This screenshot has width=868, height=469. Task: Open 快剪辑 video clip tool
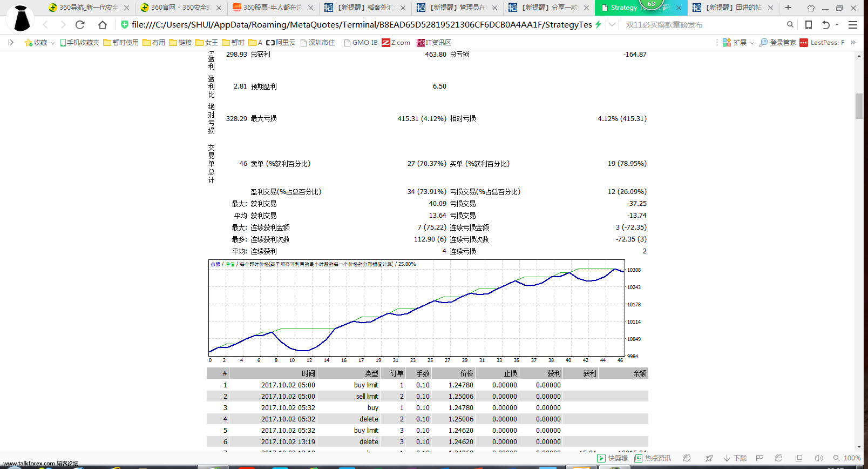613,458
